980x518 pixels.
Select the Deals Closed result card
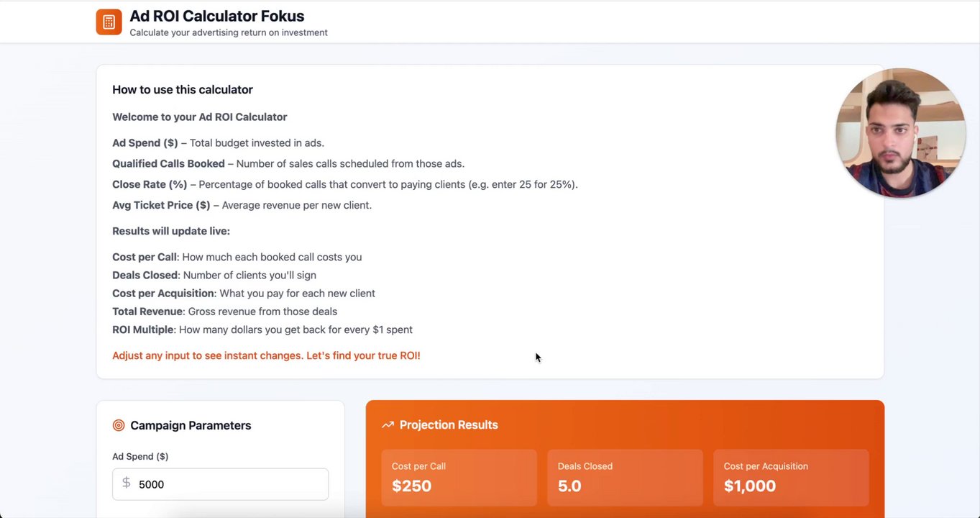point(625,478)
